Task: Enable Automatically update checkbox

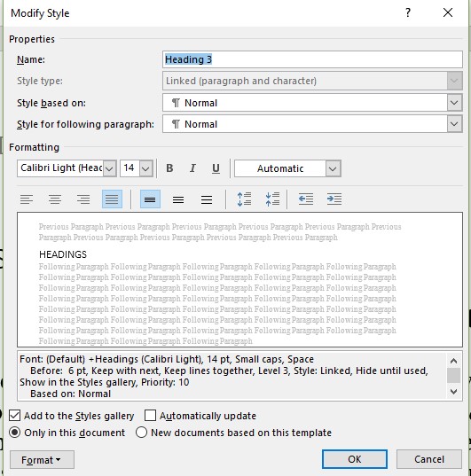Action: point(150,416)
